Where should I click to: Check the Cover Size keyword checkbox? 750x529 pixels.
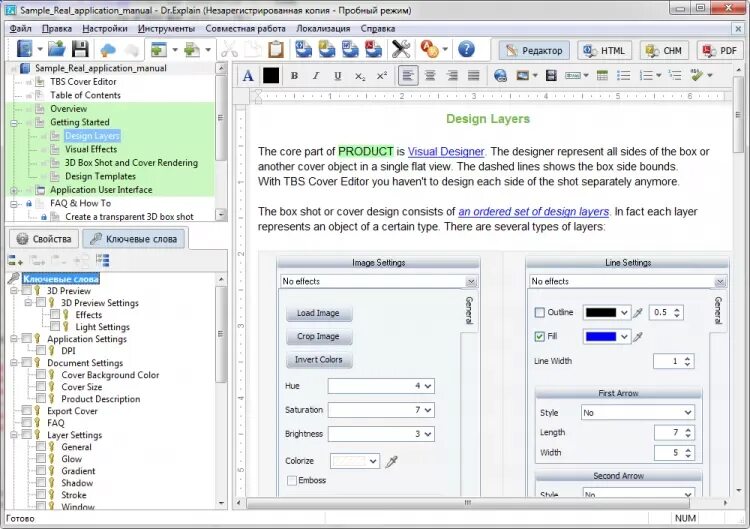(41, 386)
